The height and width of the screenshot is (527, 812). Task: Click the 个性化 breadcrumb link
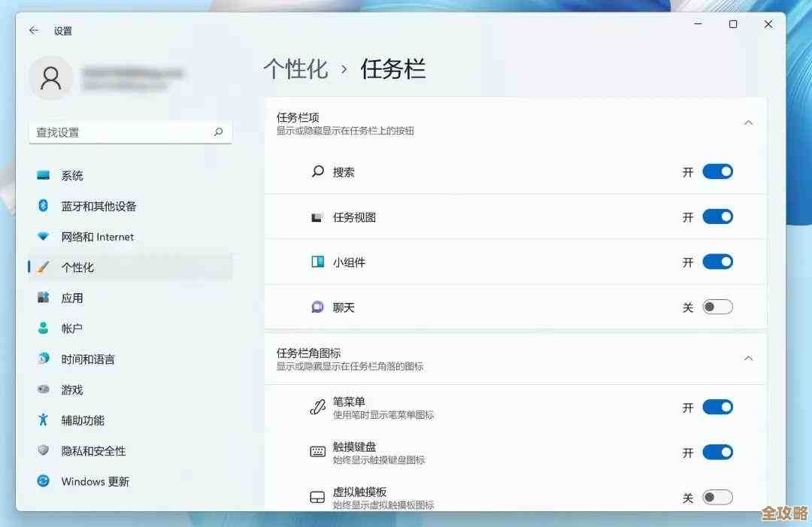(x=296, y=69)
